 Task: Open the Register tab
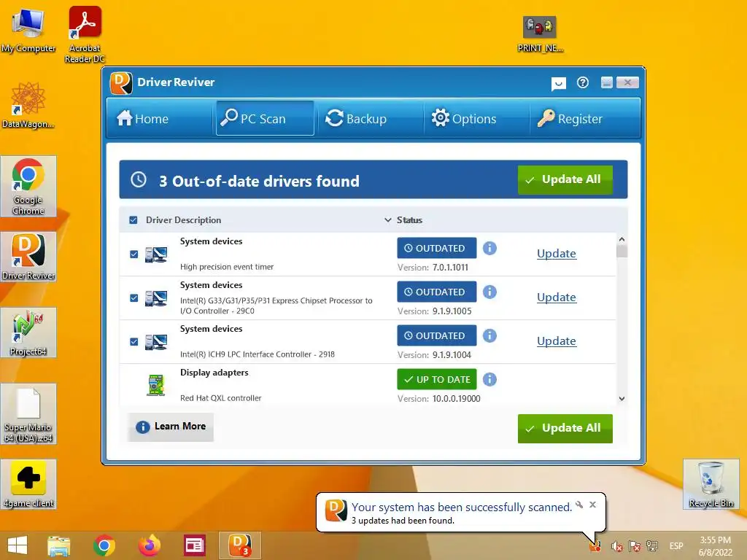570,118
